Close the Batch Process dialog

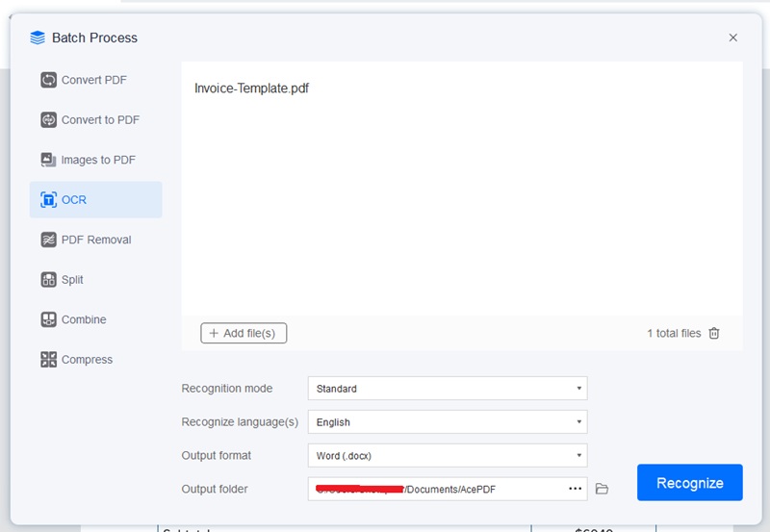[x=733, y=38]
